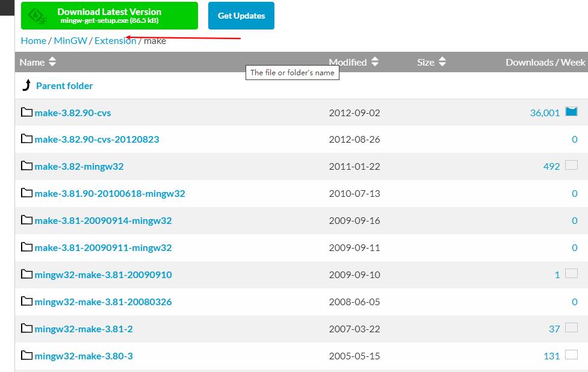Click the 2011-01-22 modified date
The image size is (588, 372).
coord(354,167)
